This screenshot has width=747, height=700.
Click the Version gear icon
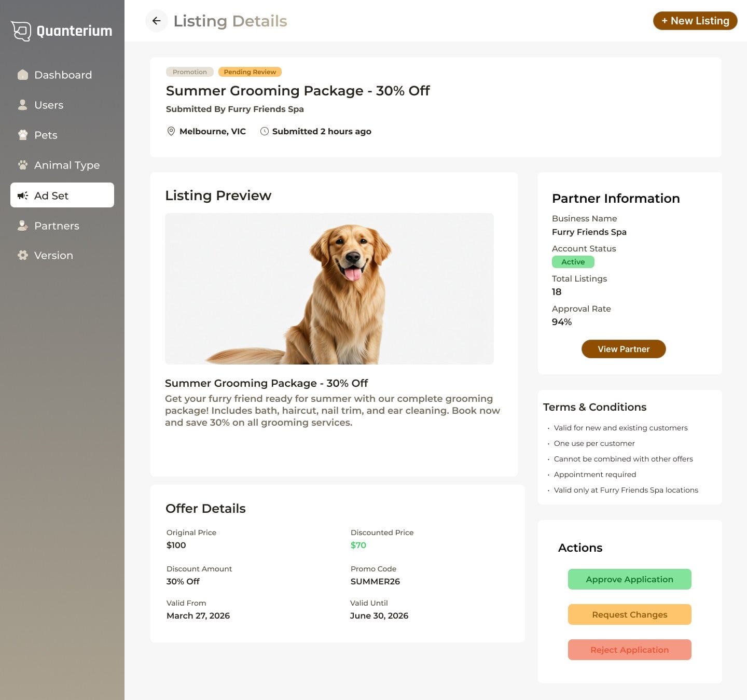[23, 255]
